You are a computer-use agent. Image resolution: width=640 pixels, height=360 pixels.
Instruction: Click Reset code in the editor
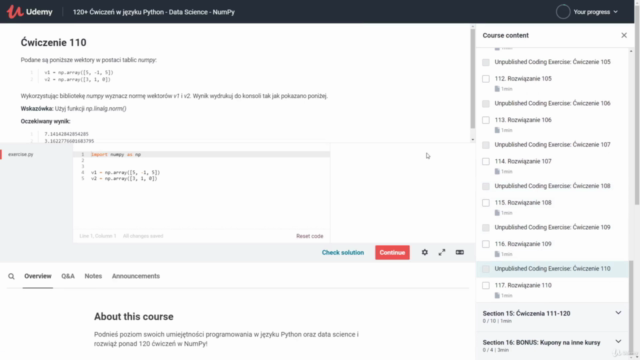[x=309, y=236]
